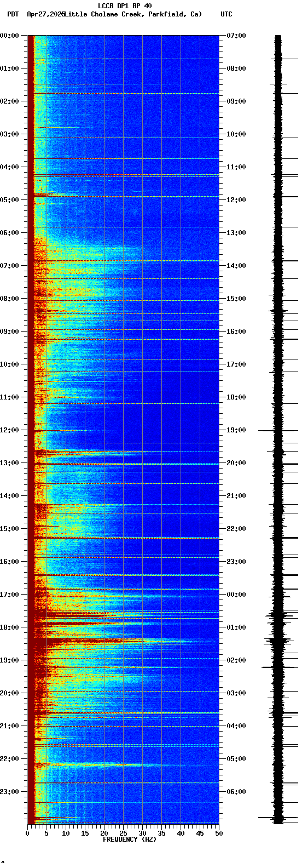The width and height of the screenshot is (302, 868).
Task: Select the 'PDT' timezone label
Action: 13,14
